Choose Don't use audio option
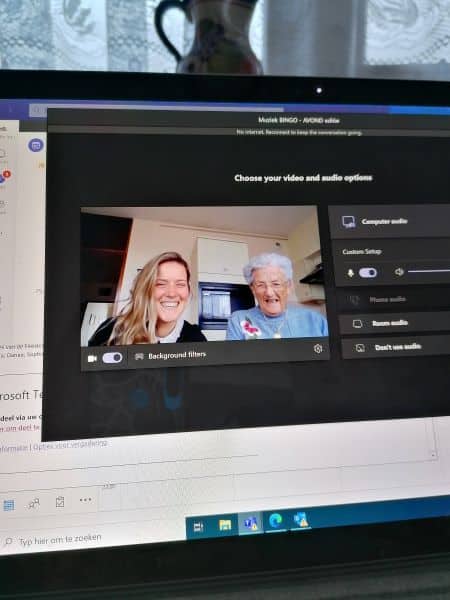Image resolution: width=450 pixels, height=600 pixels. point(395,347)
